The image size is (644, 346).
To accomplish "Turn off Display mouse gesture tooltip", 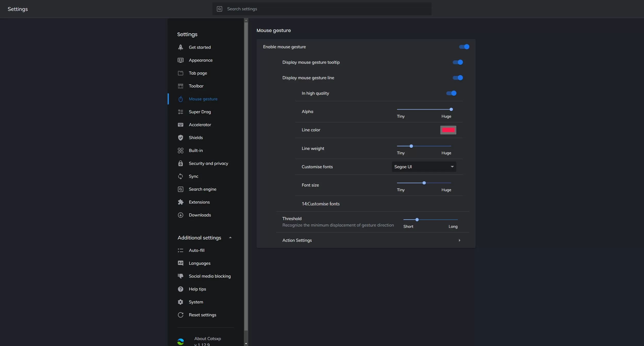I will click(x=458, y=62).
